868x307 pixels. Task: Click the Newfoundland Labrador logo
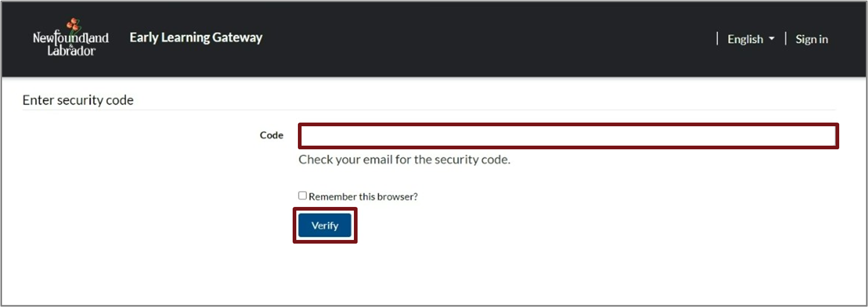71,38
